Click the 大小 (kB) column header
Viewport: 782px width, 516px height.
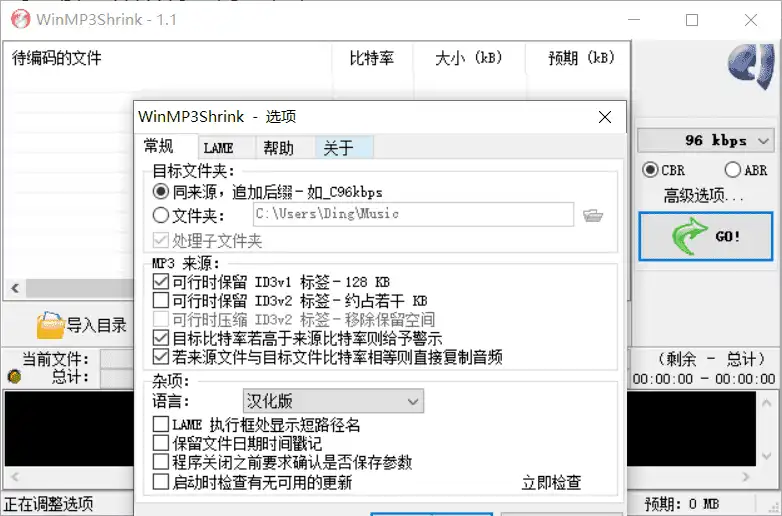pos(469,58)
